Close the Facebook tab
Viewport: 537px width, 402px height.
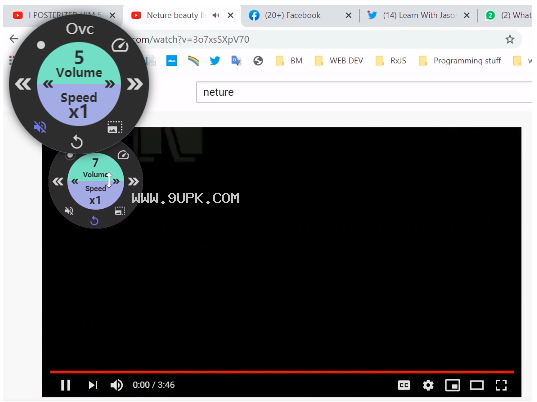348,15
